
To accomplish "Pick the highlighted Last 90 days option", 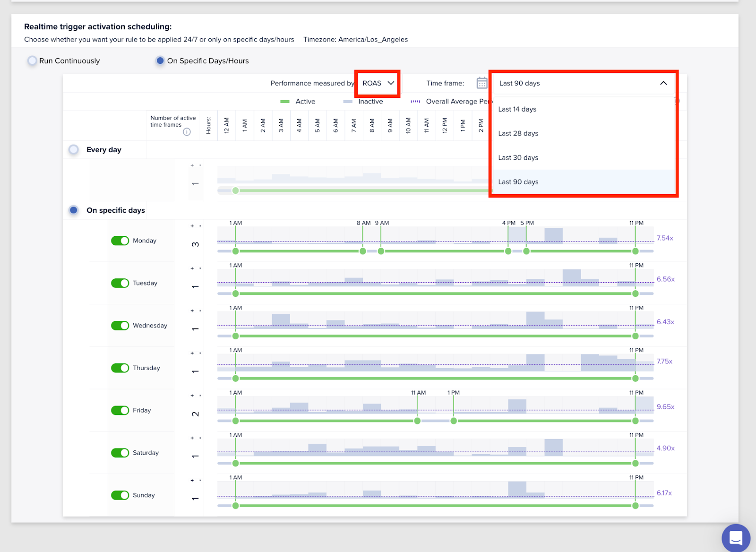I will click(x=584, y=182).
